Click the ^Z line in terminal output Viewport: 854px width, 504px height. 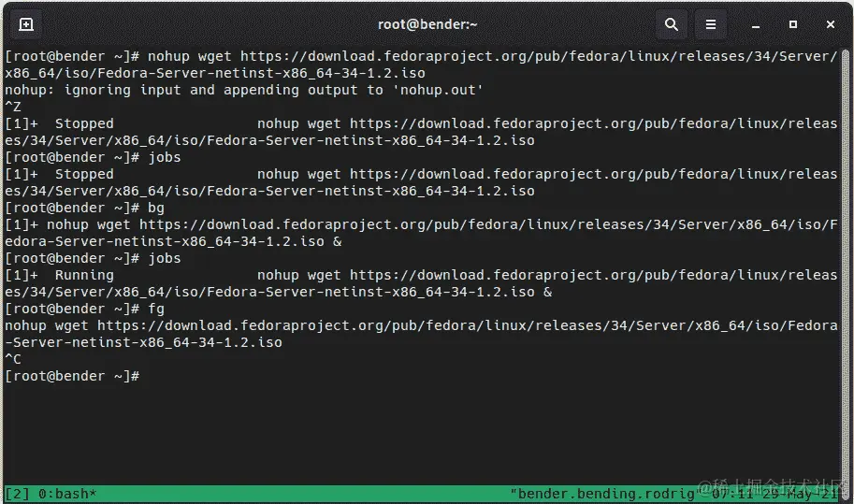click(x=13, y=107)
